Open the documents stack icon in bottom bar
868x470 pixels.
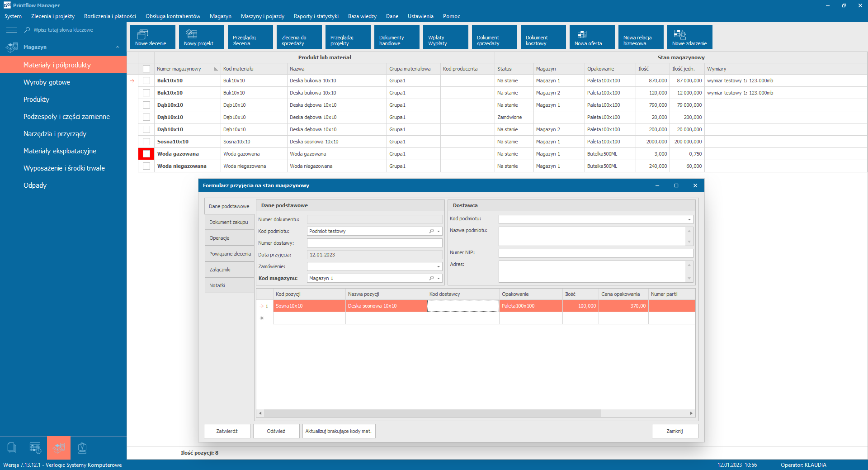coord(12,448)
